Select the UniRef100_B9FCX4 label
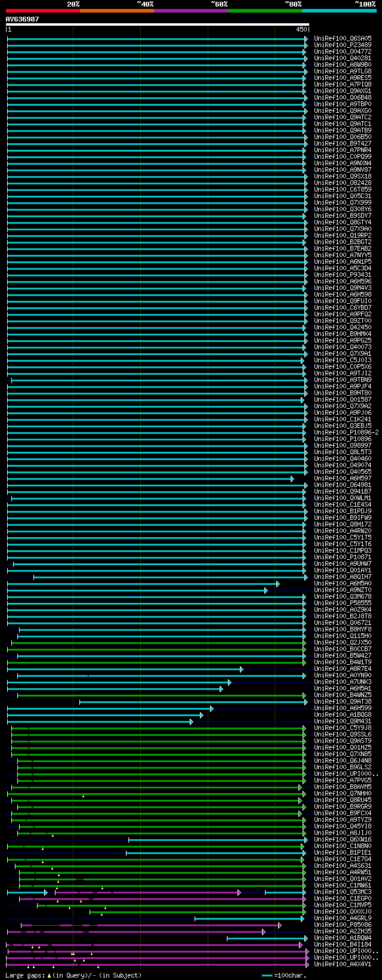382x980 pixels. click(343, 813)
